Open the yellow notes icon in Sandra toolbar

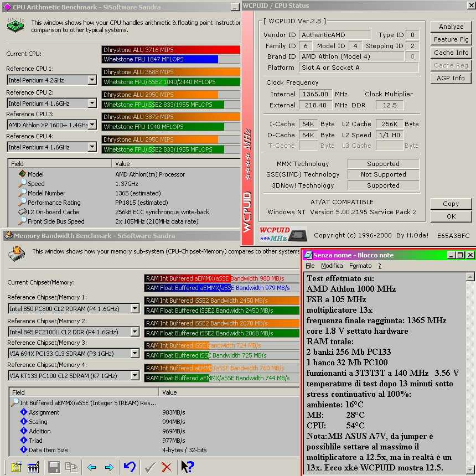coord(16,467)
